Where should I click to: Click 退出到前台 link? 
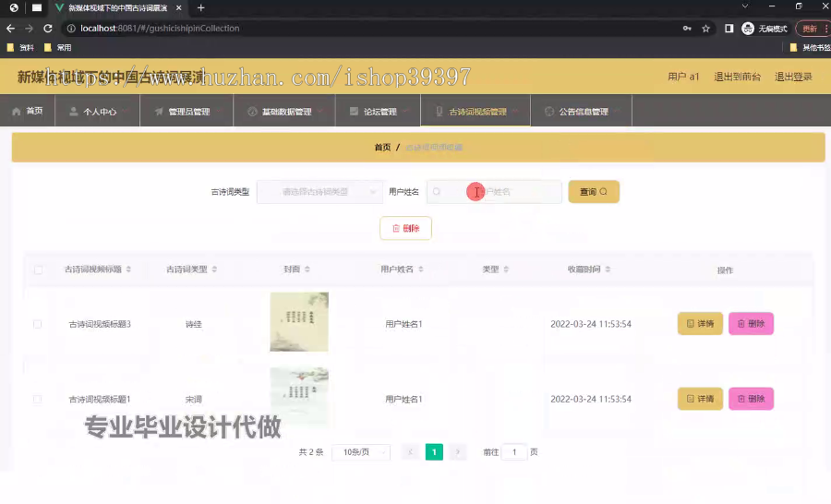click(737, 77)
